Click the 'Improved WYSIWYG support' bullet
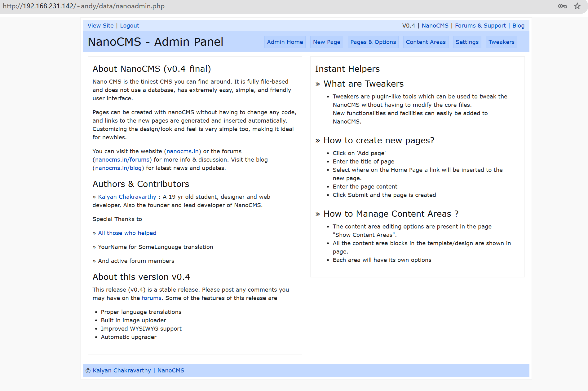Viewport: 588px width, 391px height. (141, 329)
